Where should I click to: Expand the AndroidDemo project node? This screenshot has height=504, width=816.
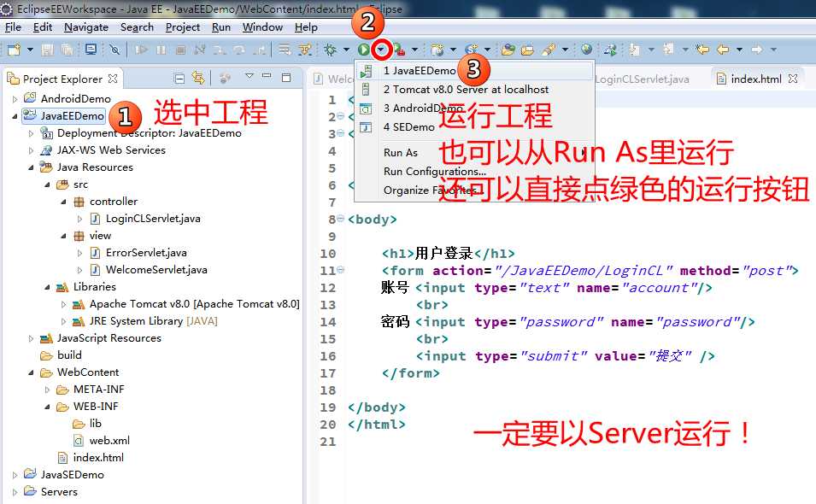click(15, 99)
